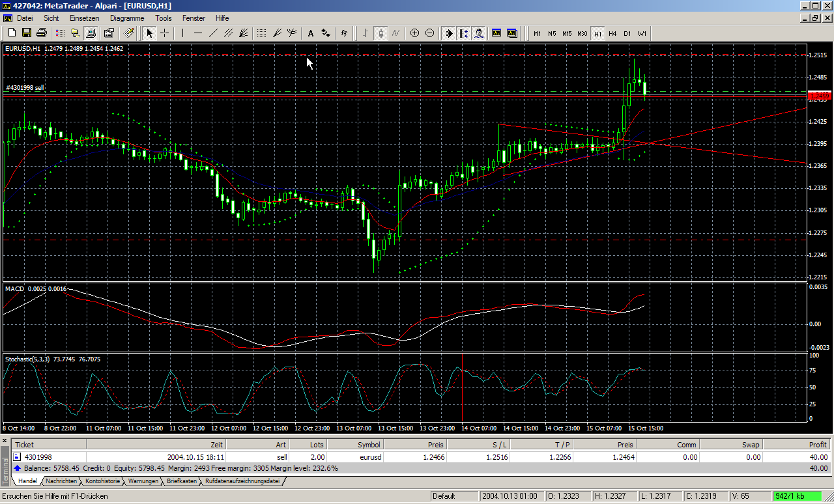Zoom out of the chart

click(429, 33)
